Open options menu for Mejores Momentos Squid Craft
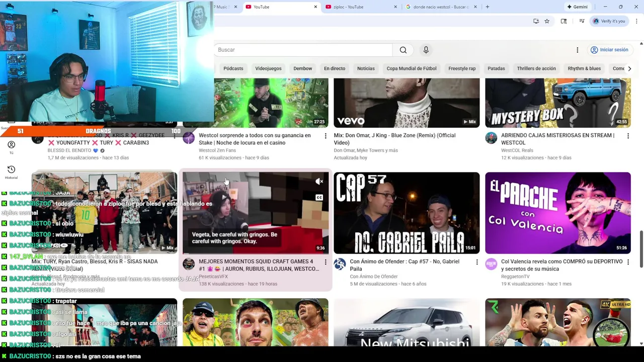Screen dimensions: 644x362 coord(326,262)
